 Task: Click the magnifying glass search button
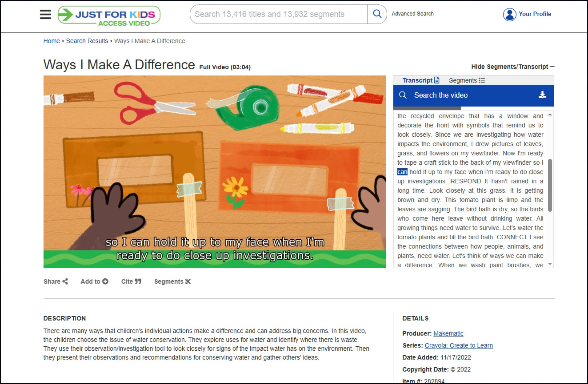pos(377,14)
